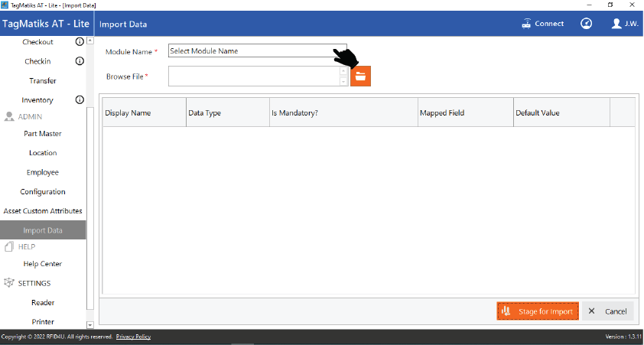Click the orange browse folder icon

360,76
